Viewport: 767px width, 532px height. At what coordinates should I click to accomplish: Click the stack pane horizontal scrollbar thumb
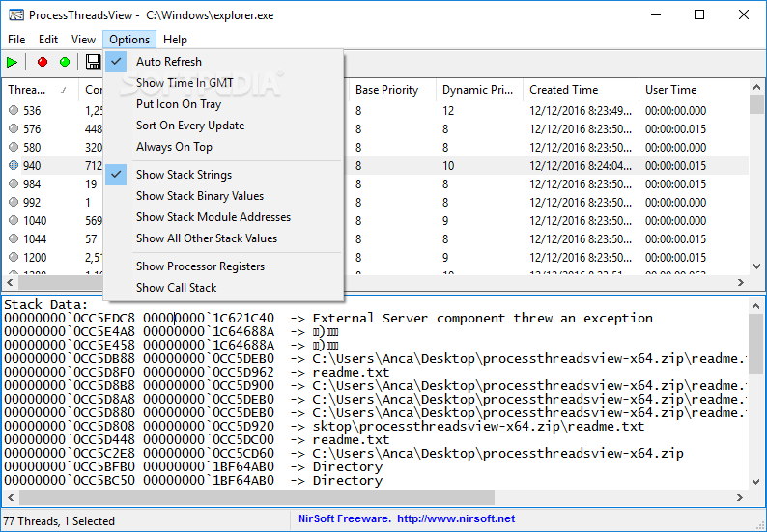click(256, 498)
